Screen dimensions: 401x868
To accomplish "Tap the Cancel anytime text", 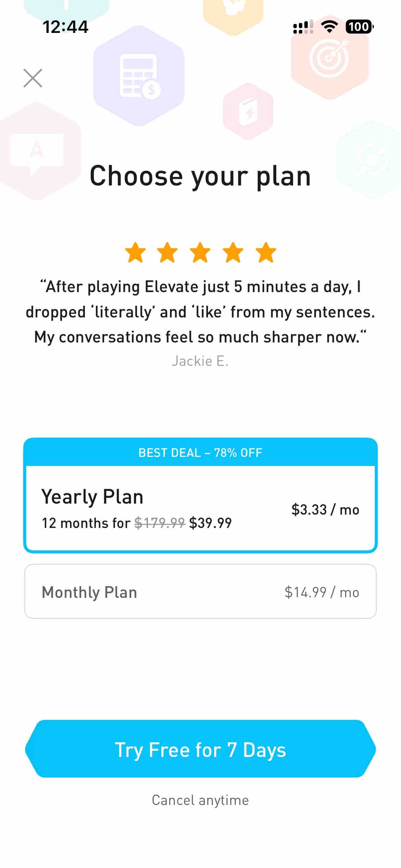I will tap(200, 800).
